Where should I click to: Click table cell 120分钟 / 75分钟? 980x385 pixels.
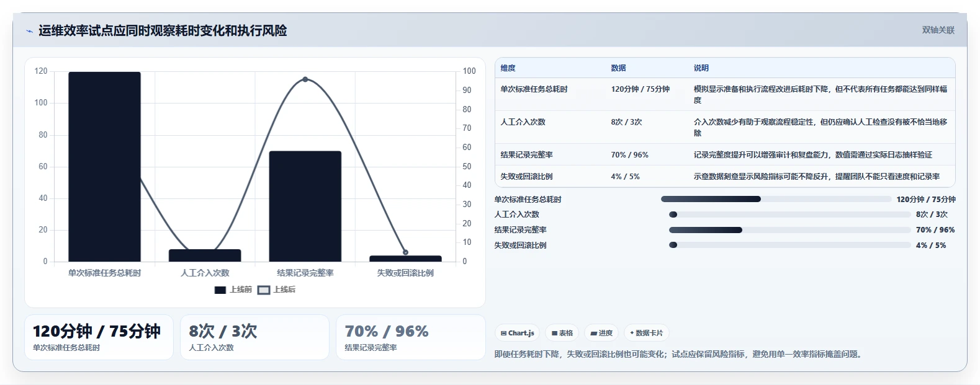coord(640,89)
